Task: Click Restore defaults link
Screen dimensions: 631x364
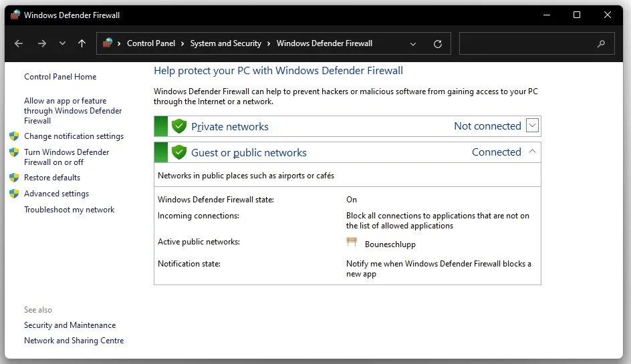Action: click(52, 178)
